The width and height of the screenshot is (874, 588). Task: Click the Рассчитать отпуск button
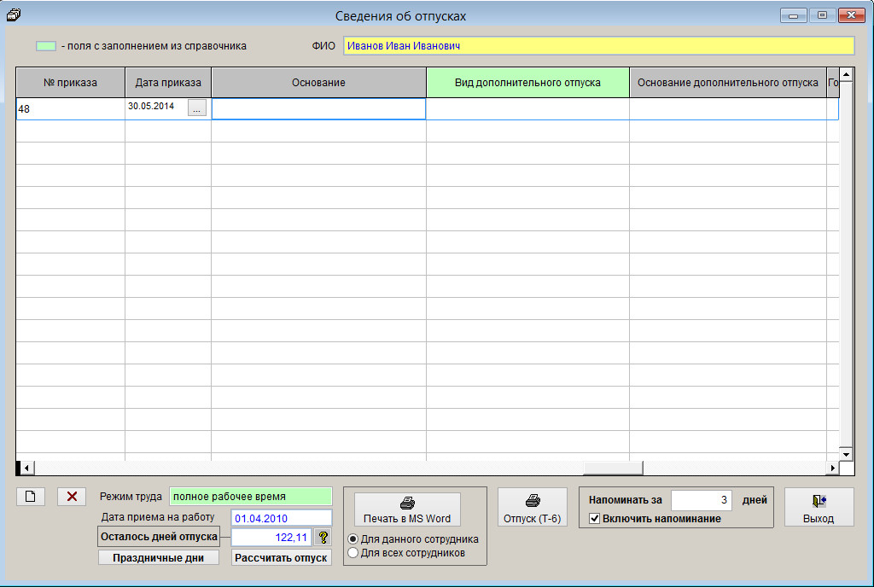click(282, 557)
